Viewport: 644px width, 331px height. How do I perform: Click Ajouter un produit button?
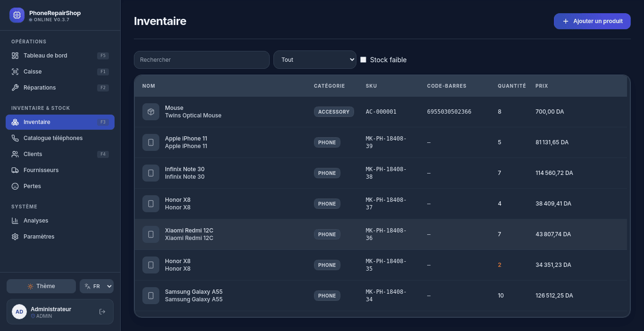(592, 21)
